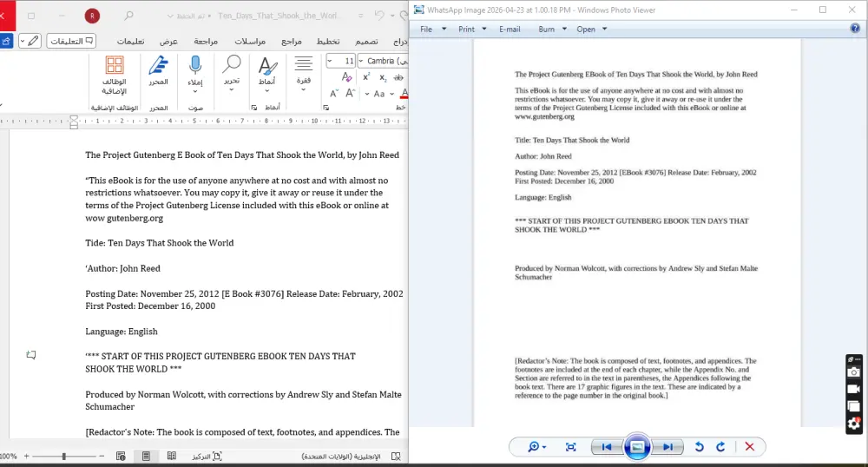Open the Design (تصميم) ribbon tab
The height and width of the screenshot is (467, 868).
pyautogui.click(x=366, y=42)
